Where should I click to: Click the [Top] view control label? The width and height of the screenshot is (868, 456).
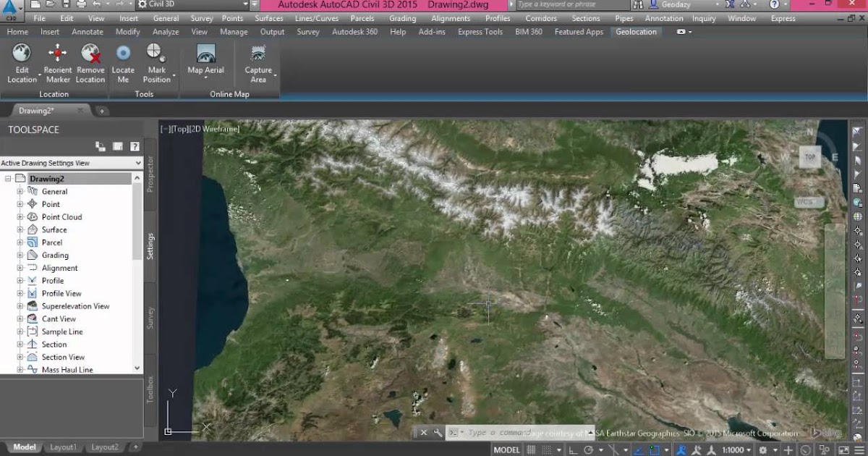179,129
